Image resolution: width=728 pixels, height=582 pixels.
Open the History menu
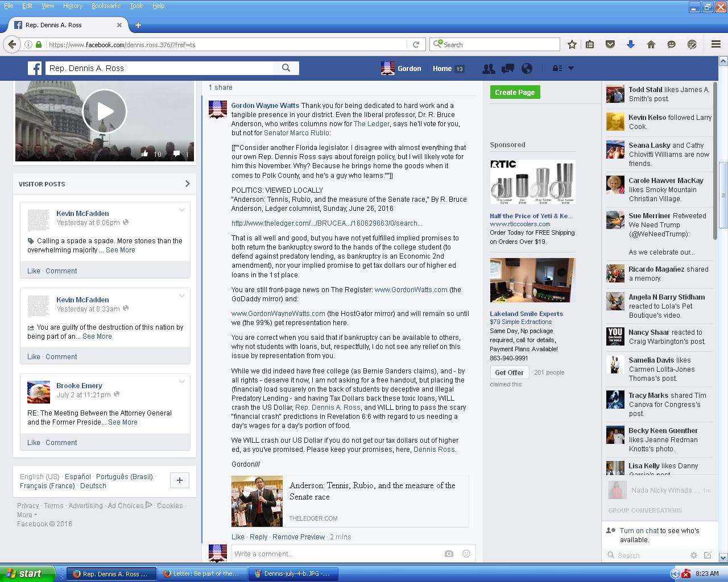click(73, 6)
